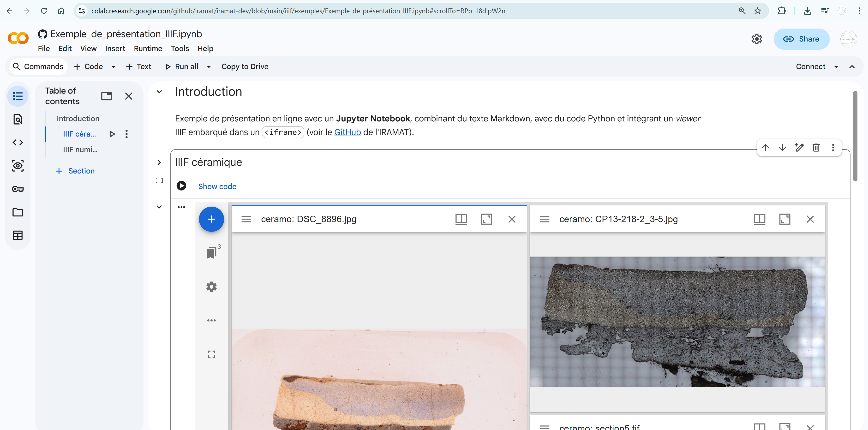The width and height of the screenshot is (868, 430).
Task: Open the Find and replace sidebar icon
Action: point(18,119)
